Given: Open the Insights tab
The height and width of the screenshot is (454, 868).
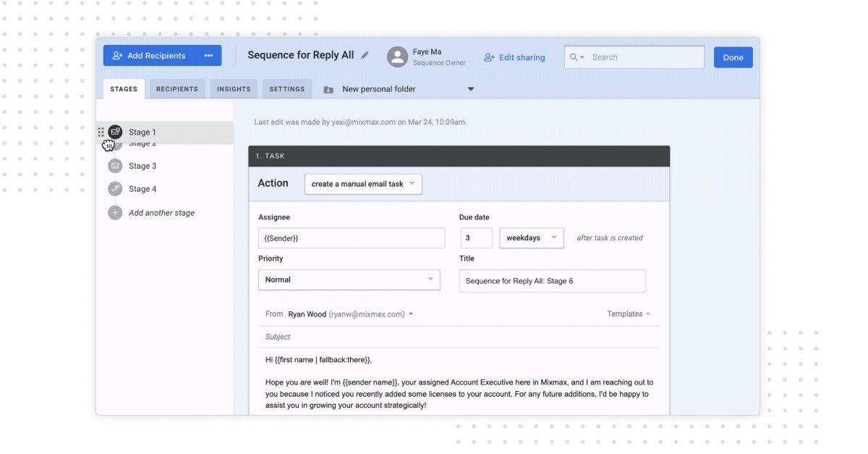Looking at the screenshot, I should click(x=234, y=88).
